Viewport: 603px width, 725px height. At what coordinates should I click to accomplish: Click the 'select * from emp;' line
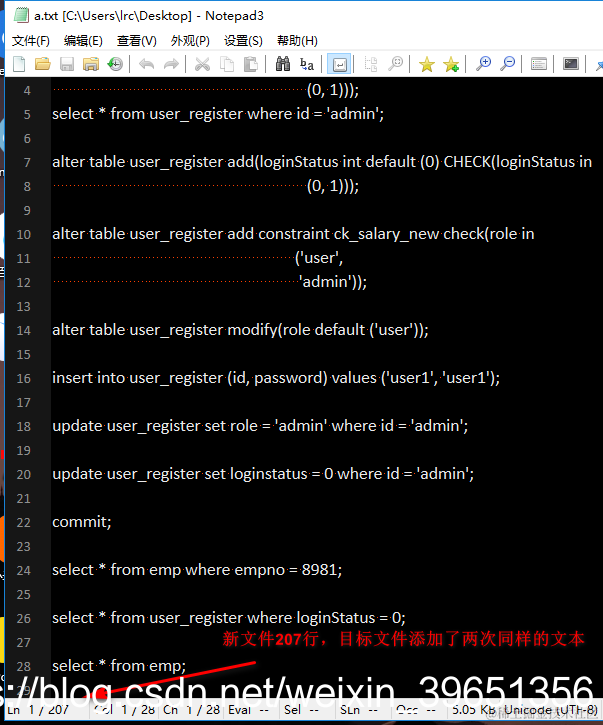click(x=119, y=666)
